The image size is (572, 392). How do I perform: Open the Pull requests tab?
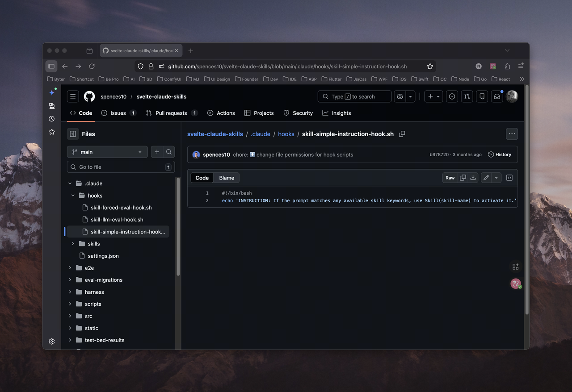click(x=171, y=113)
